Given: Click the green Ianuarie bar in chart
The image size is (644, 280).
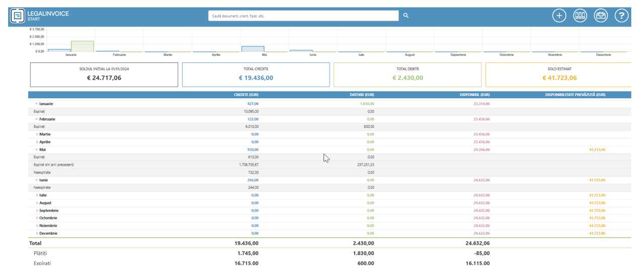Looking at the screenshot, I should [82, 46].
